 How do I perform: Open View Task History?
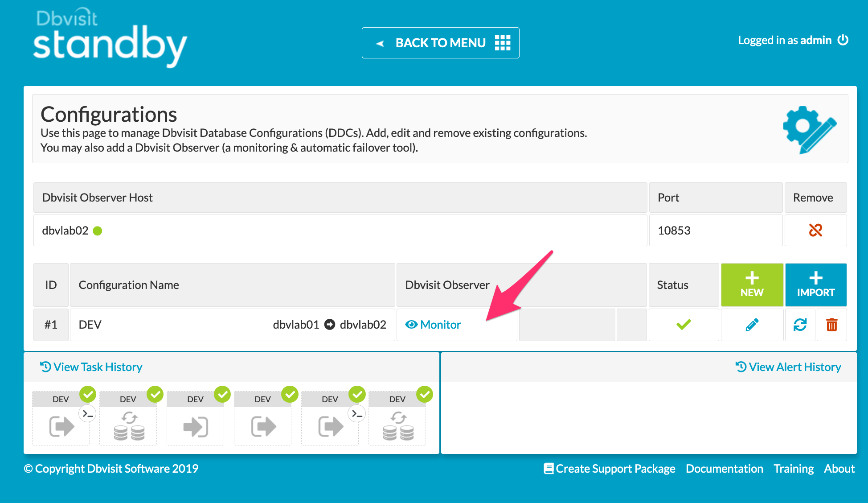(91, 367)
